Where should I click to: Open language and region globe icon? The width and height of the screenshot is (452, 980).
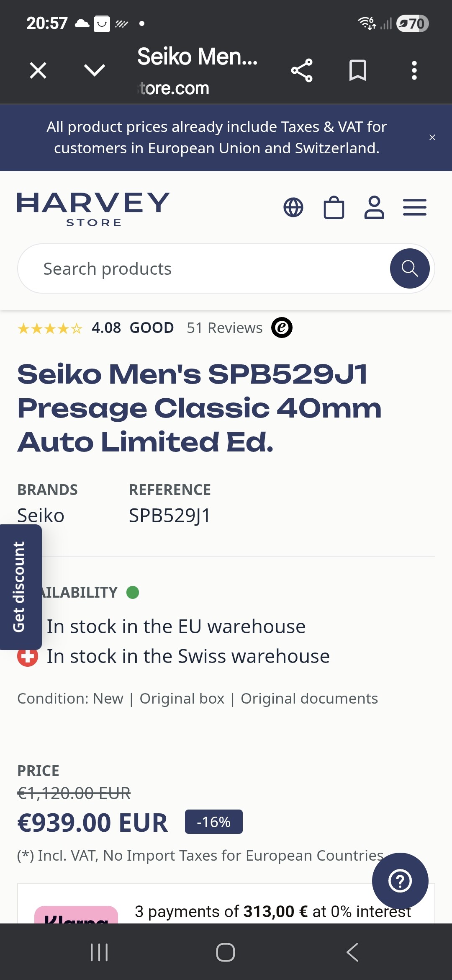[293, 207]
